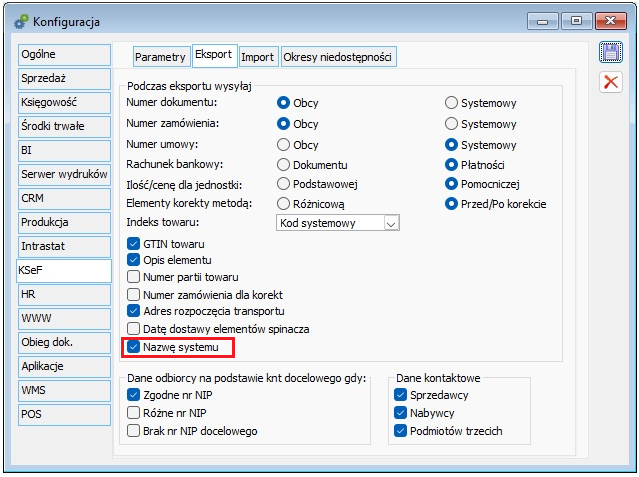Image resolution: width=639 pixels, height=477 pixels.
Task: Uncheck Nabywcy contact data checkbox
Action: coord(400,413)
